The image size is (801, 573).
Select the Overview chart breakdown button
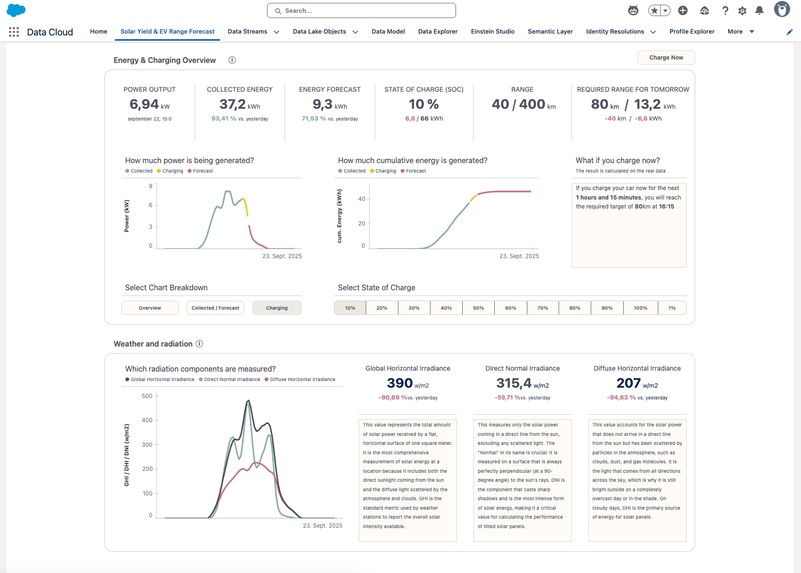150,308
